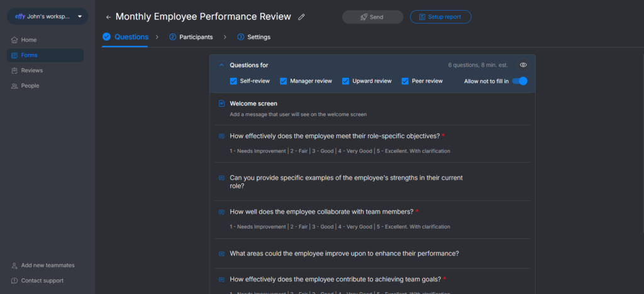Click the pencil icon to rename the form
Screen dimensions: 644x294
(301, 17)
